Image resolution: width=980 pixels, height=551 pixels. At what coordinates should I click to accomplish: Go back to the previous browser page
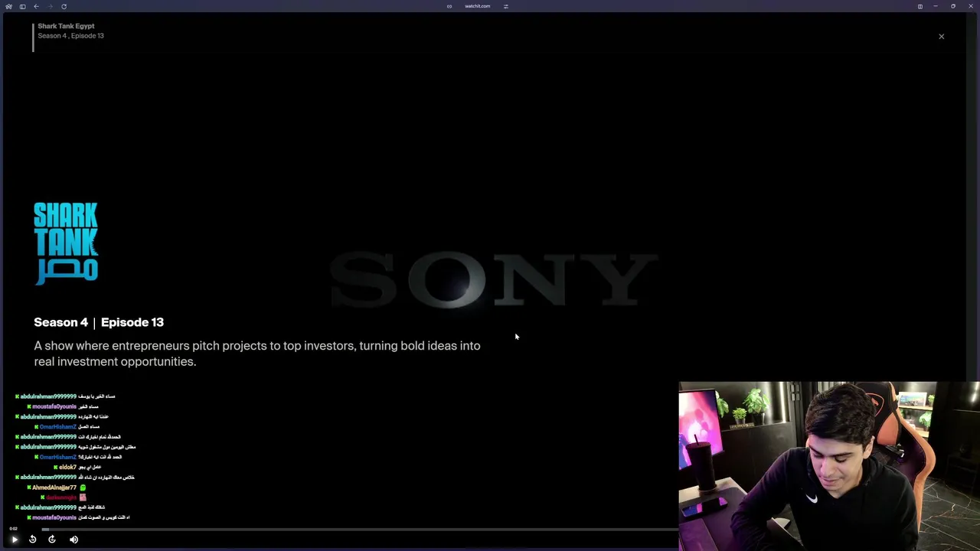point(36,6)
